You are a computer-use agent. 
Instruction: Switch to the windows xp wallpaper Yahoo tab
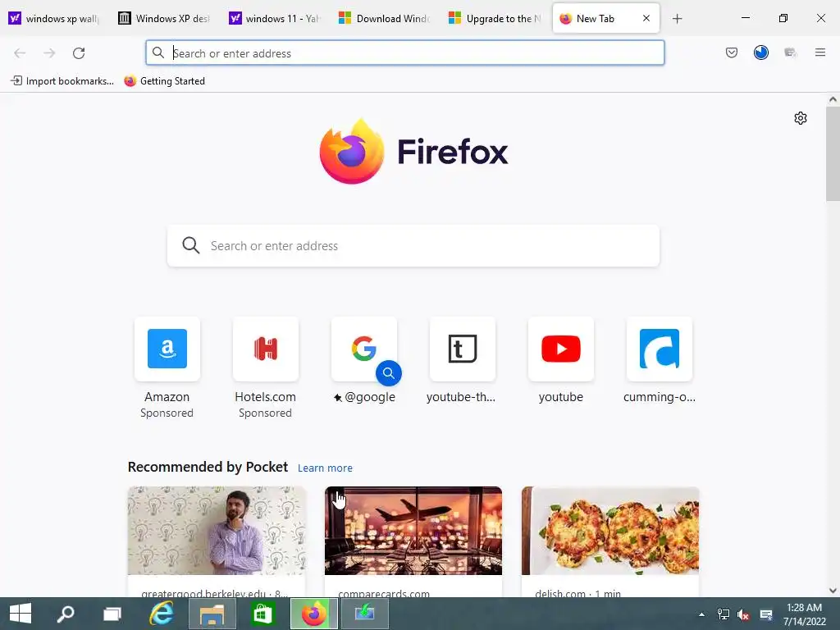(55, 19)
